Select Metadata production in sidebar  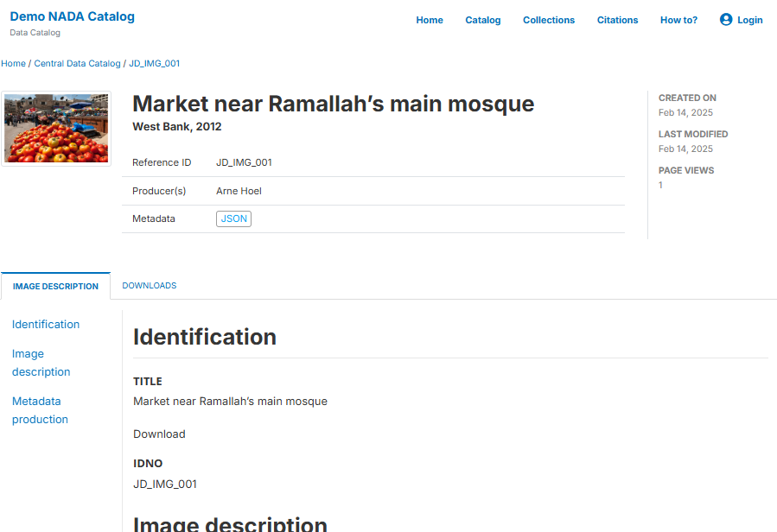[x=40, y=410]
